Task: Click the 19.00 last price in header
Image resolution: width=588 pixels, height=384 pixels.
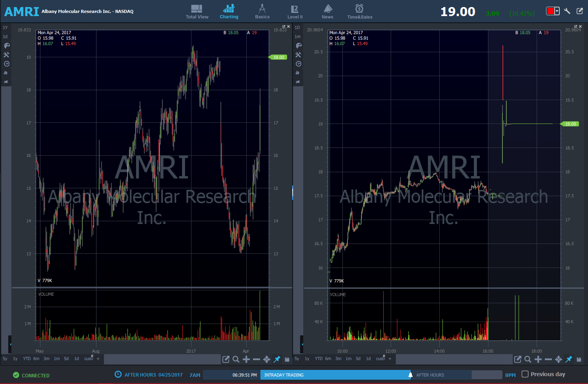Action: (x=458, y=12)
